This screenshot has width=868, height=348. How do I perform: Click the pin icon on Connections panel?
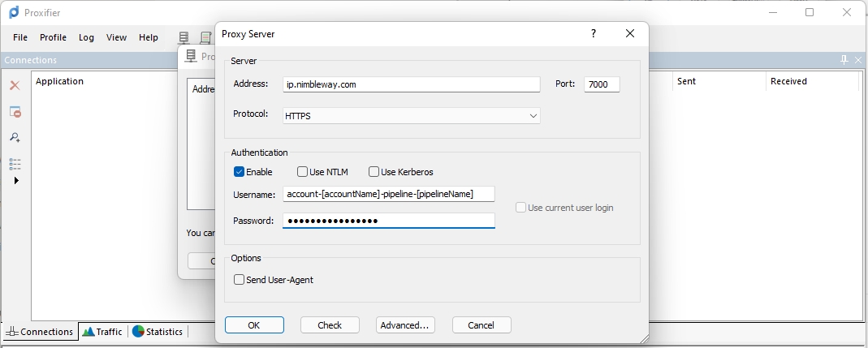844,60
